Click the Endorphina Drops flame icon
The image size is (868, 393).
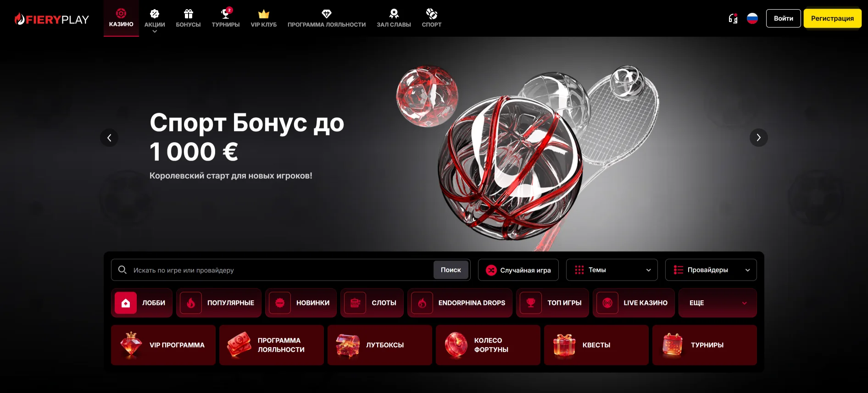422,303
